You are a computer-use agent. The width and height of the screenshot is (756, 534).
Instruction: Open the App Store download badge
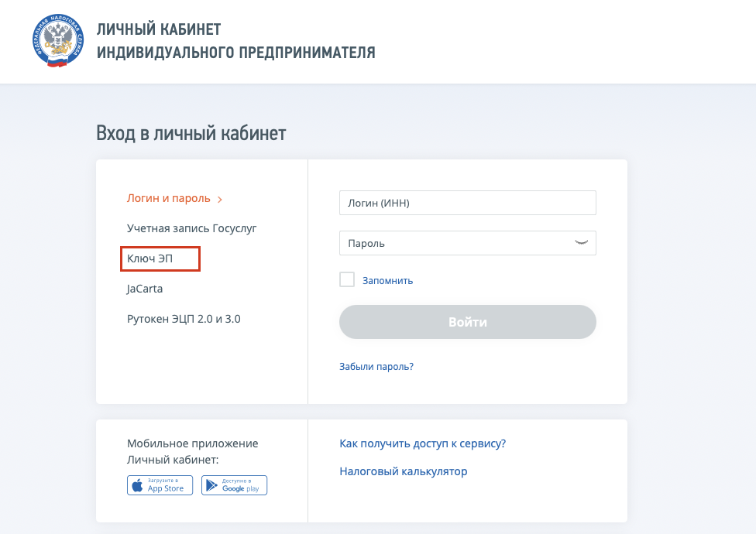click(x=160, y=485)
